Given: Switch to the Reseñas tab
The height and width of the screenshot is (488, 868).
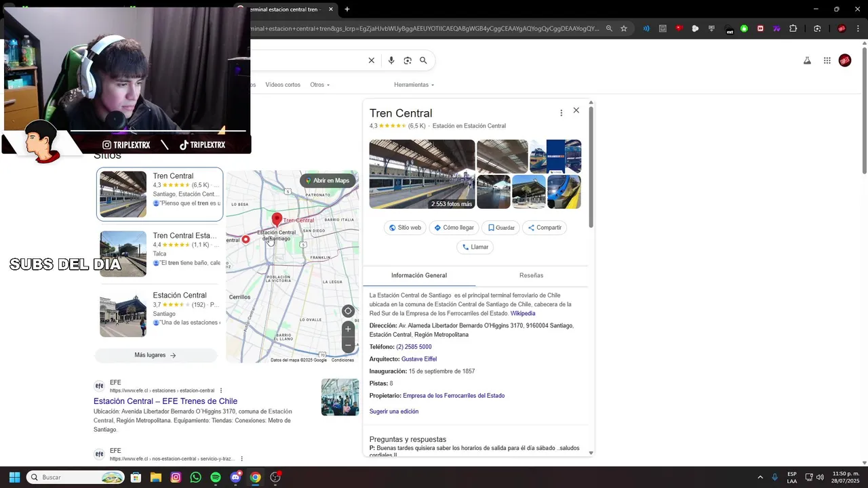Looking at the screenshot, I should tap(531, 275).
